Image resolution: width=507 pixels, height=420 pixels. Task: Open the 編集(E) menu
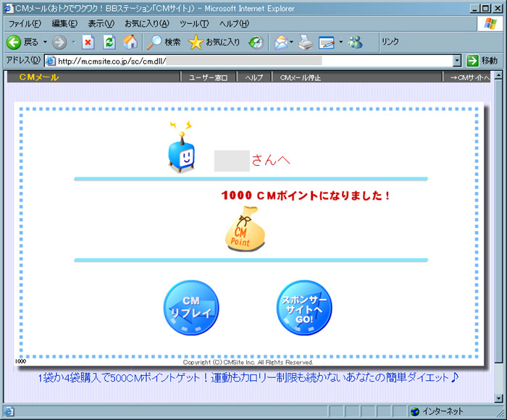(64, 24)
